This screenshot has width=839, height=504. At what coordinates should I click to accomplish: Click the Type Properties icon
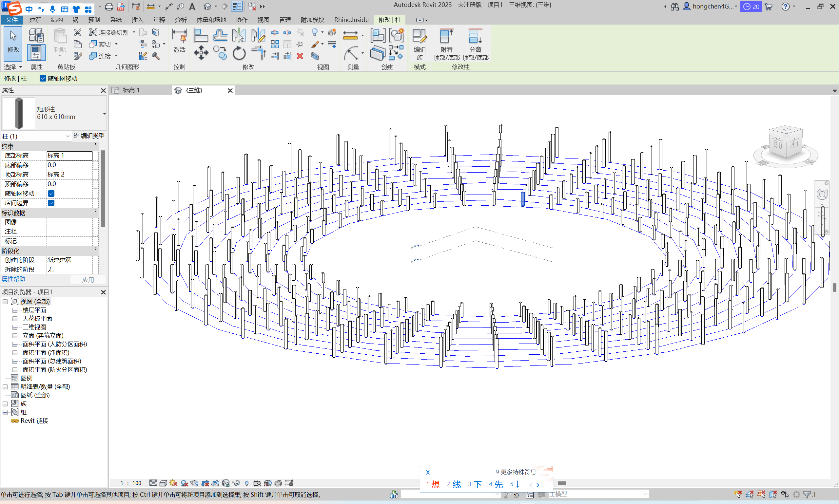click(36, 35)
